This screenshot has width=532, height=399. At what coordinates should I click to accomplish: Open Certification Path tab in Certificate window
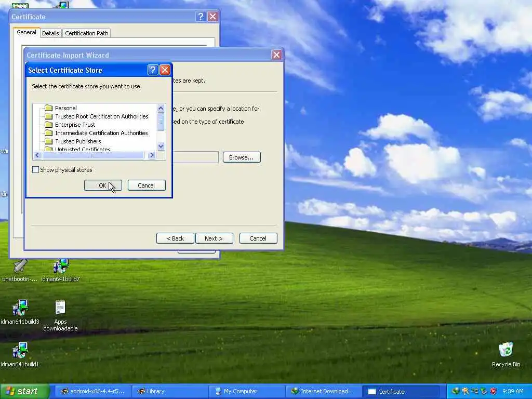point(87,33)
